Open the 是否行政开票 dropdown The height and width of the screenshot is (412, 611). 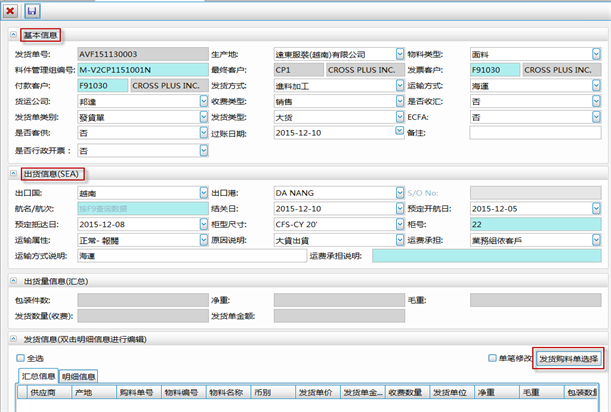[204, 151]
